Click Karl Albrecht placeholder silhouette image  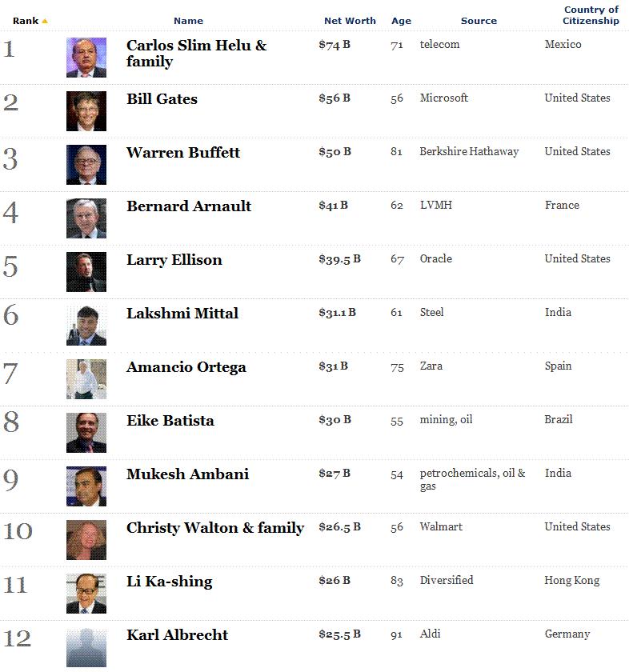coord(86,647)
